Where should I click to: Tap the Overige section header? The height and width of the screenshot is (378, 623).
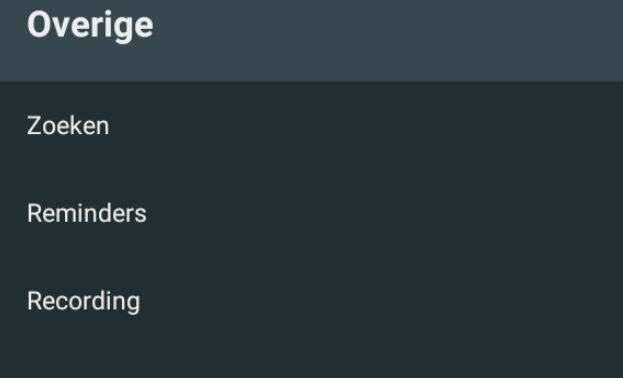click(312, 40)
